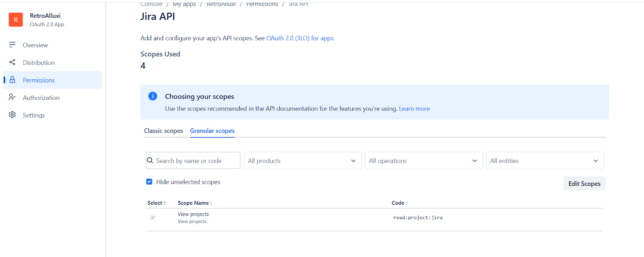644x257 pixels.
Task: Click the Search by name or code field
Action: click(193, 160)
